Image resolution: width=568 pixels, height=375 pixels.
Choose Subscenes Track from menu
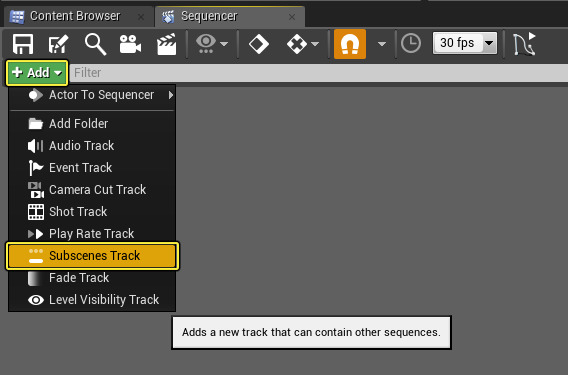pos(92,256)
